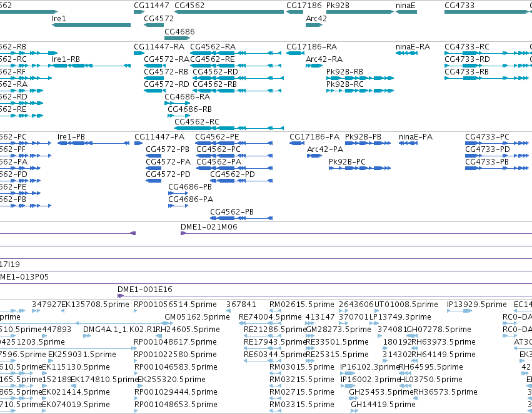
Task: Open protein CG4562-PB label
Action: point(232,212)
